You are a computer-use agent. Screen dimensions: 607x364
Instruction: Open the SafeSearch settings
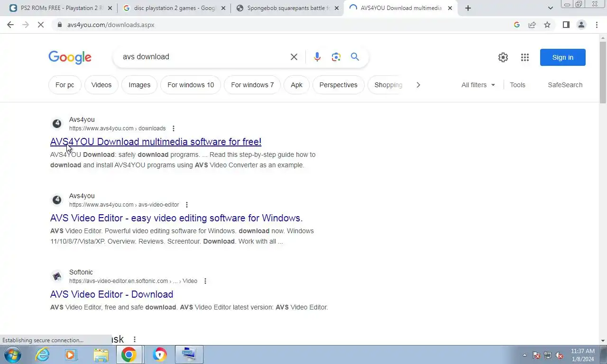tap(565, 85)
